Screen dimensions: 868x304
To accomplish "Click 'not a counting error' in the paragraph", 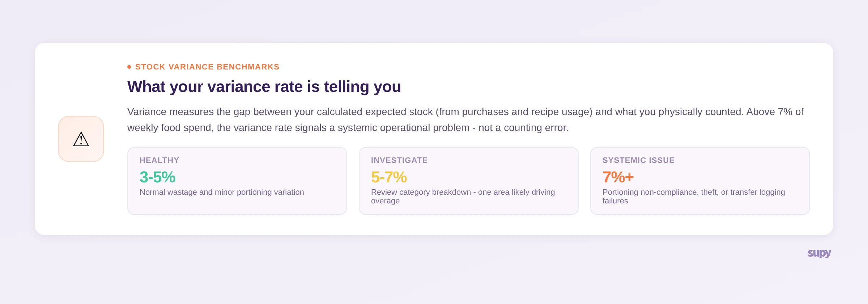I will [523, 128].
